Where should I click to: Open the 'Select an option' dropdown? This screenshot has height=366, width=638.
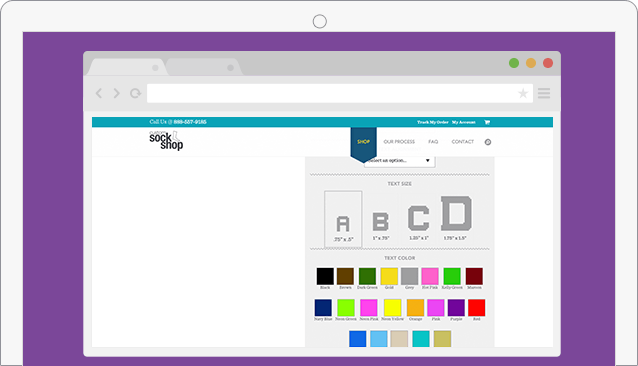(x=400, y=161)
